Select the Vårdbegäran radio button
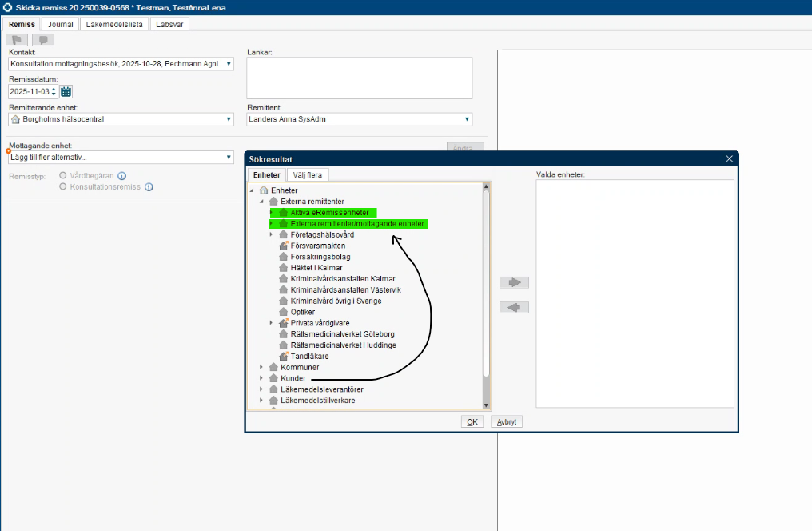Viewport: 812px width, 531px height. pos(63,176)
